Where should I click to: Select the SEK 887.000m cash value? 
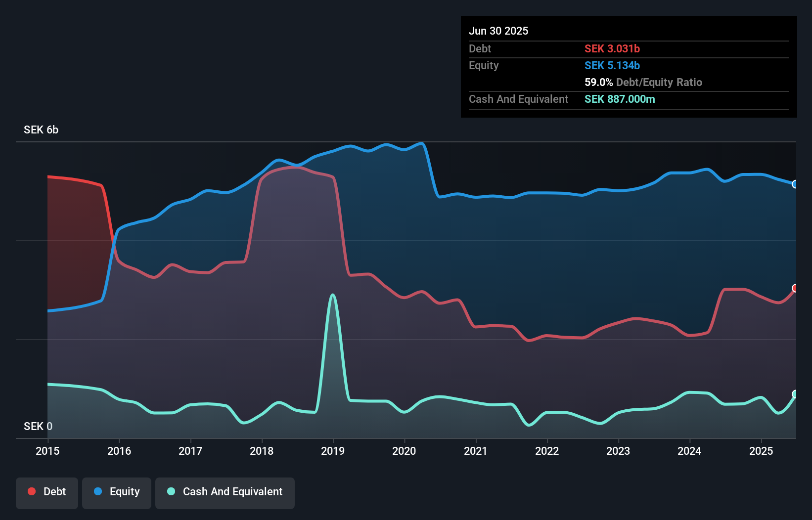[619, 99]
